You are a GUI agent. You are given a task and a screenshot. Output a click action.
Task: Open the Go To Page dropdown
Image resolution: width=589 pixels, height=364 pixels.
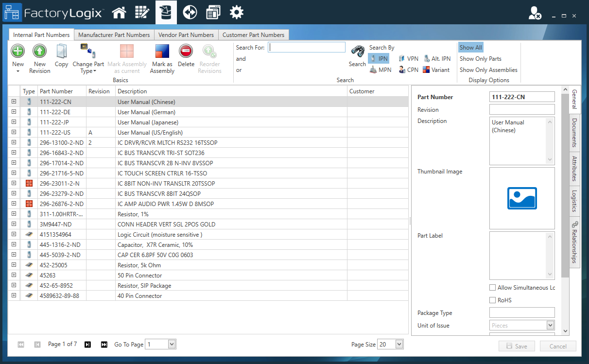(x=171, y=345)
